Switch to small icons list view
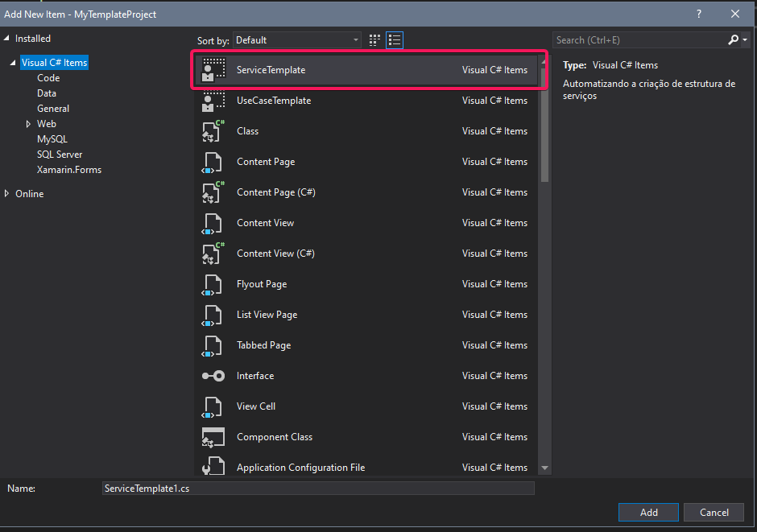The image size is (757, 532). point(395,40)
